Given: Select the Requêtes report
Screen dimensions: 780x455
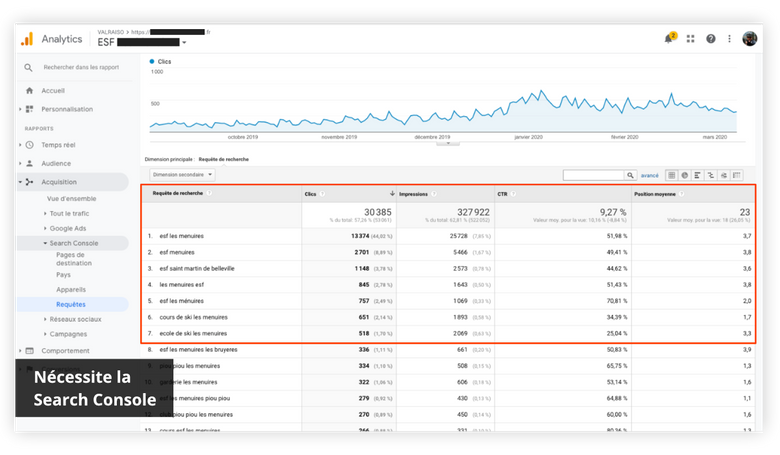Looking at the screenshot, I should coord(71,304).
